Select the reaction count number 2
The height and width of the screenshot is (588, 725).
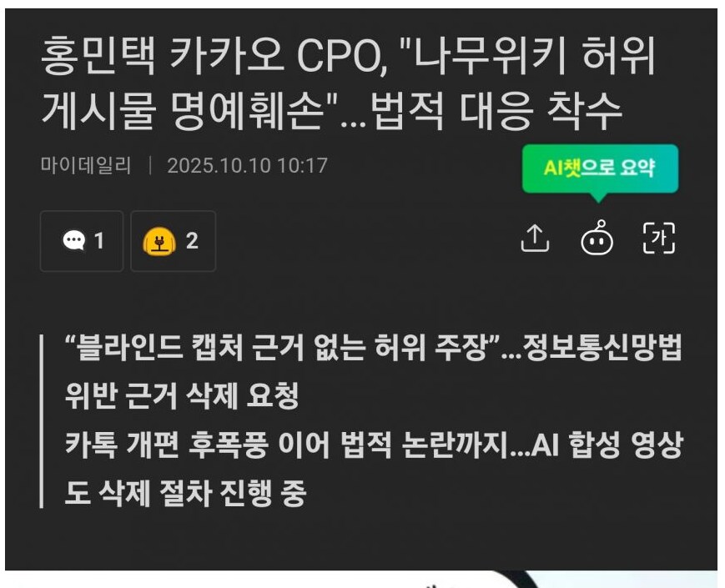(x=193, y=241)
